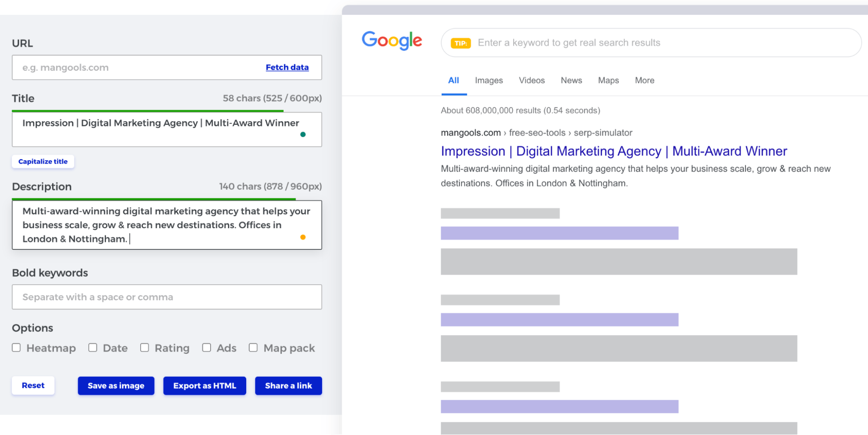Click the orange TIP badge in search bar
This screenshot has height=435, width=868.
[461, 43]
